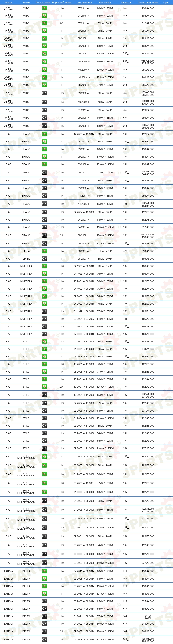173x644 pixels.
Task: Click engine codes 844 A2.000, 198 A8.000
Action: point(148,236)
